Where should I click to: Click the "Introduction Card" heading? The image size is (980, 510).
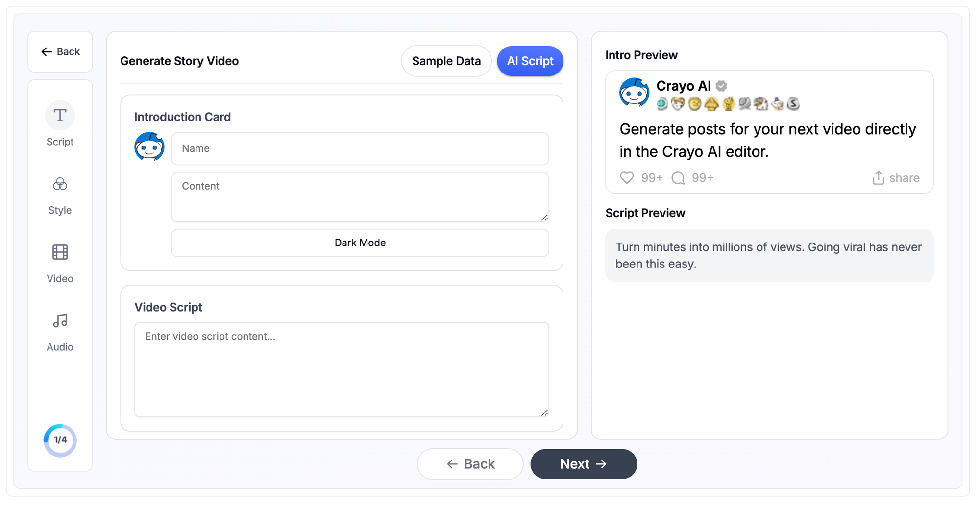[182, 117]
